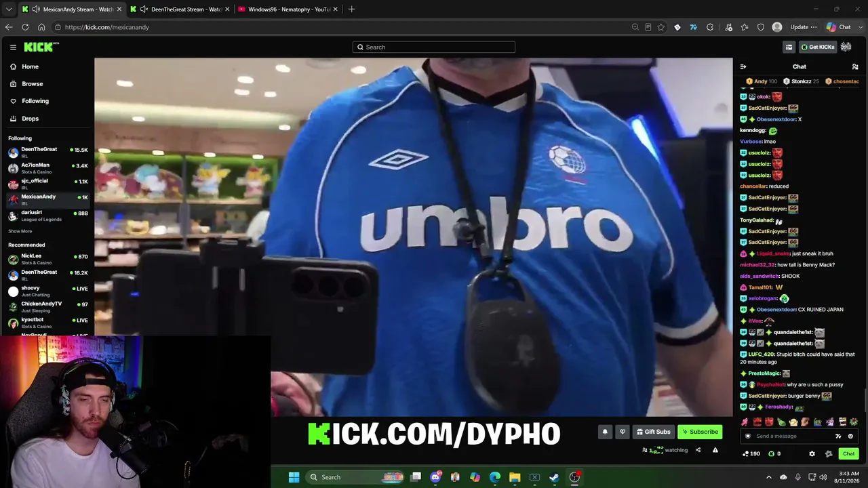Image resolution: width=868 pixels, height=488 pixels.
Task: Open the browser extensions puzzle menu
Action: (x=710, y=27)
